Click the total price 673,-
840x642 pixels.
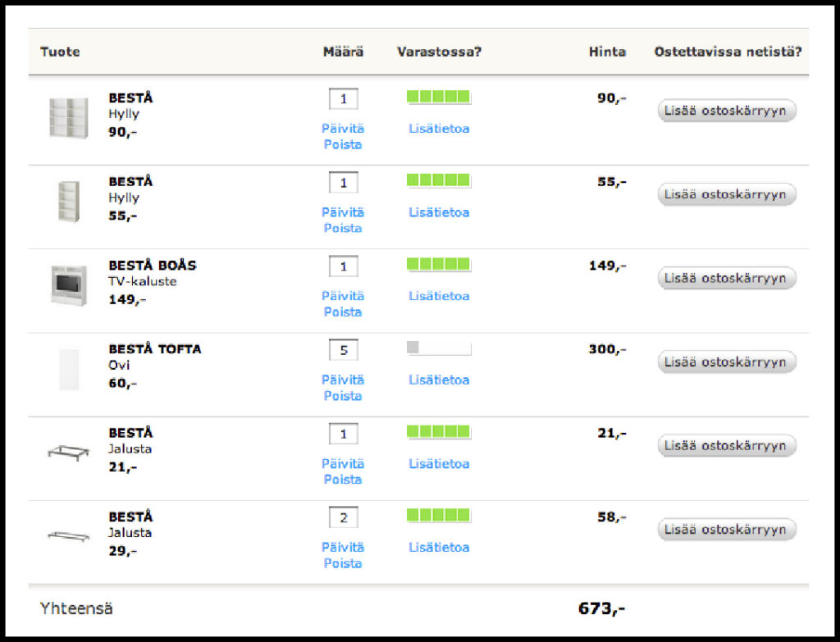click(601, 609)
